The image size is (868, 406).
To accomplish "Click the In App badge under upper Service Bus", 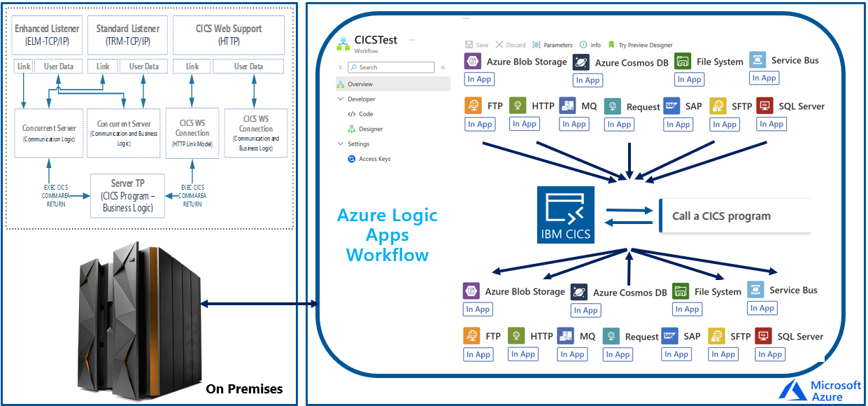I will [x=764, y=78].
